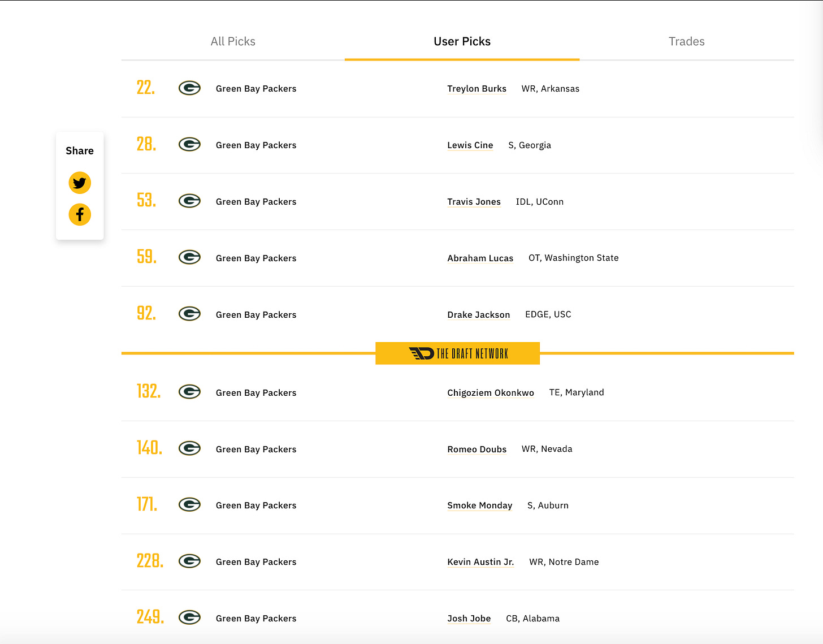Viewport: 823px width, 644px height.
Task: Click 'CB, Alabama' position text
Action: pos(533,619)
